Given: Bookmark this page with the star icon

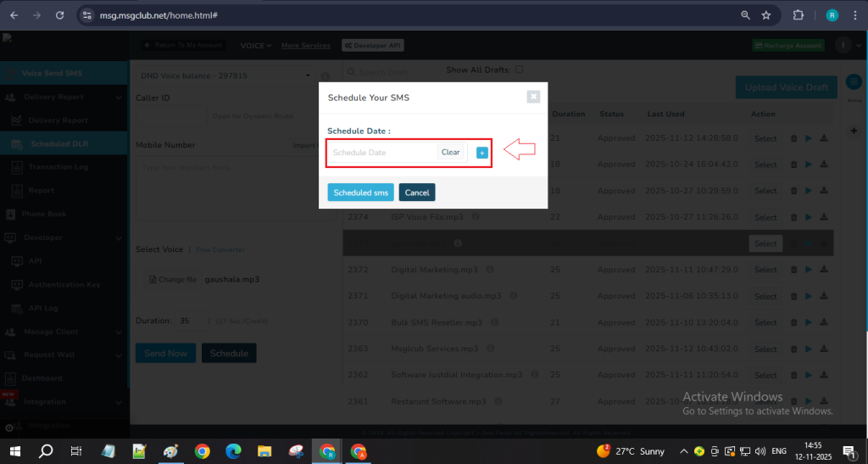Looking at the screenshot, I should (766, 15).
